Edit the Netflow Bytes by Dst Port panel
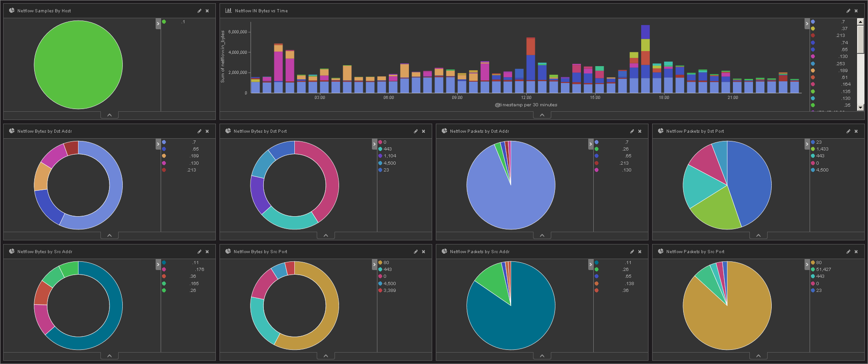 (x=416, y=131)
